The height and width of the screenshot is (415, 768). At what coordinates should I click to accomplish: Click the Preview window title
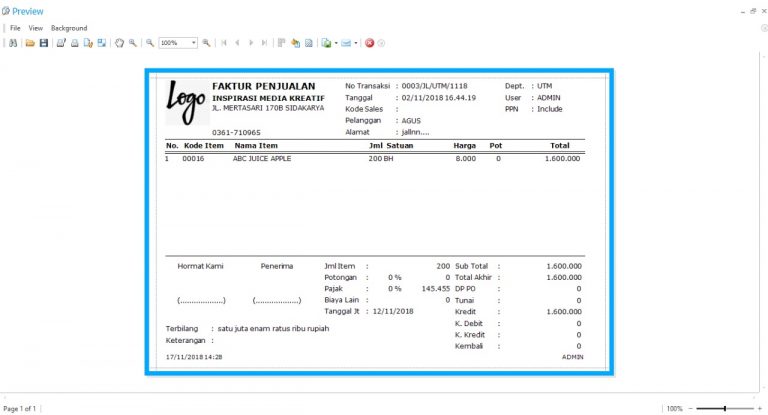tap(28, 11)
